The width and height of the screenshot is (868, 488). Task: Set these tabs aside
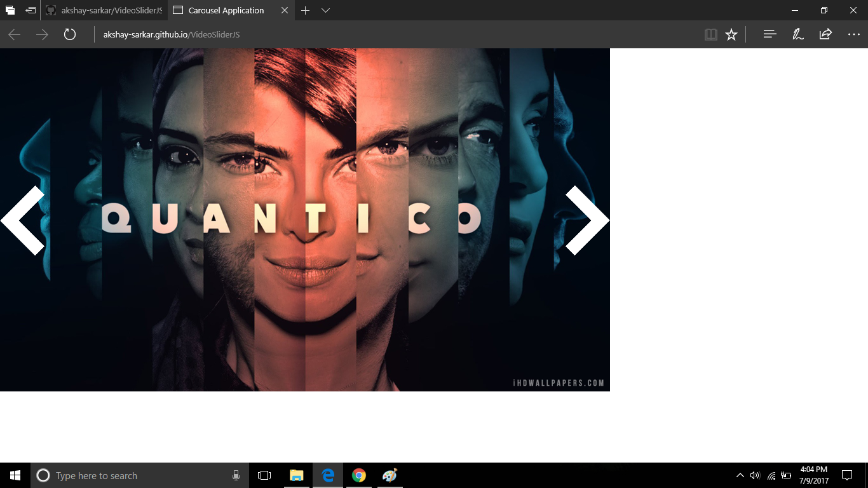pyautogui.click(x=31, y=10)
